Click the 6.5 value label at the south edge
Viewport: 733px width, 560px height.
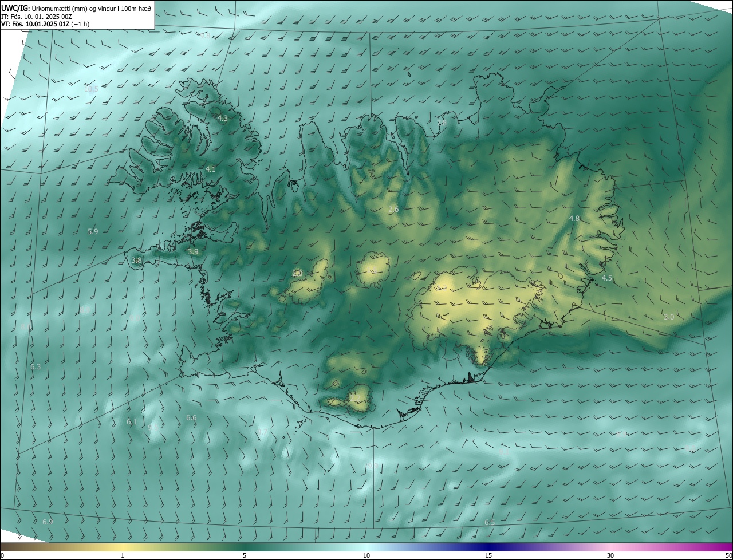(490, 522)
